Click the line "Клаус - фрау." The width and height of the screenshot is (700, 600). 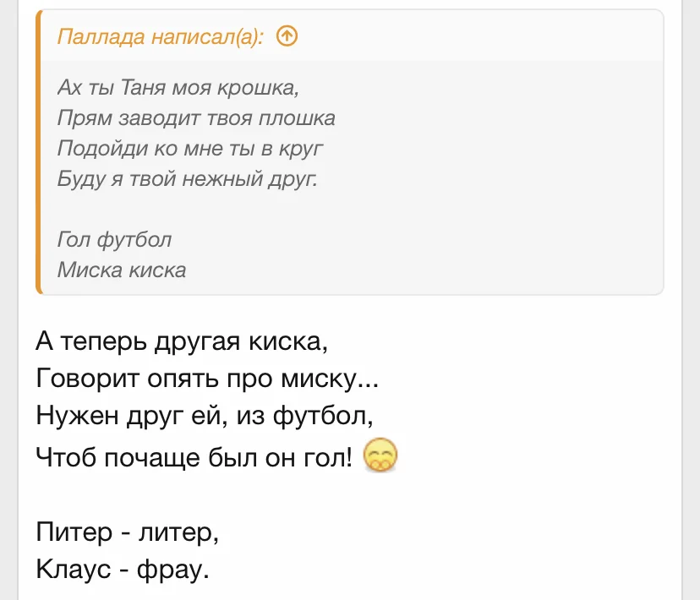click(122, 571)
